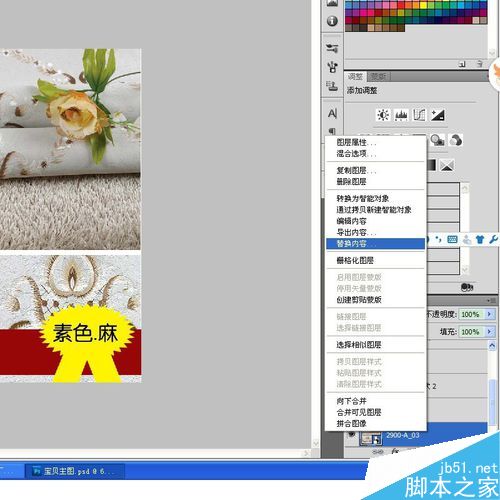
Task: Choose 编辑内容 from context menu
Action: tap(376, 221)
